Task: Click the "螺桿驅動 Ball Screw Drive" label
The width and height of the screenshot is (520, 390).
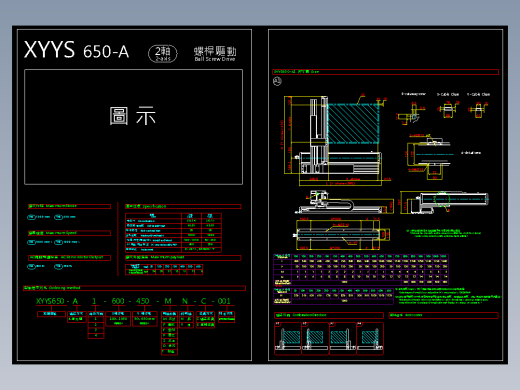Action: click(x=215, y=54)
